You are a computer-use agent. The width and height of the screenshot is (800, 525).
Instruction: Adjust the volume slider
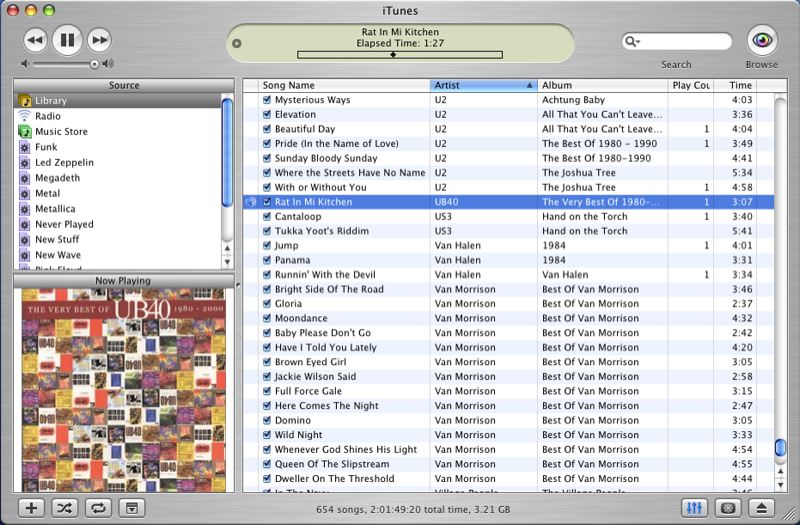pos(95,64)
